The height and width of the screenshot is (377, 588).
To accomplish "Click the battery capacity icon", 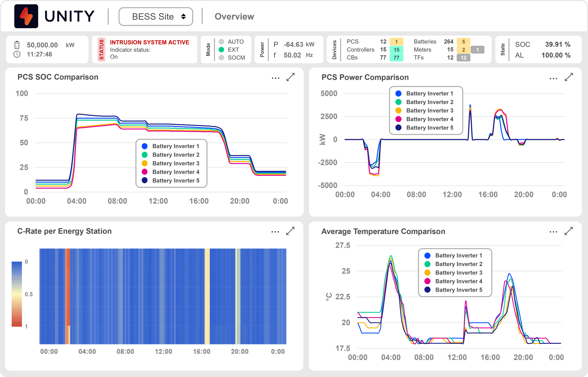I will pyautogui.click(x=17, y=45).
